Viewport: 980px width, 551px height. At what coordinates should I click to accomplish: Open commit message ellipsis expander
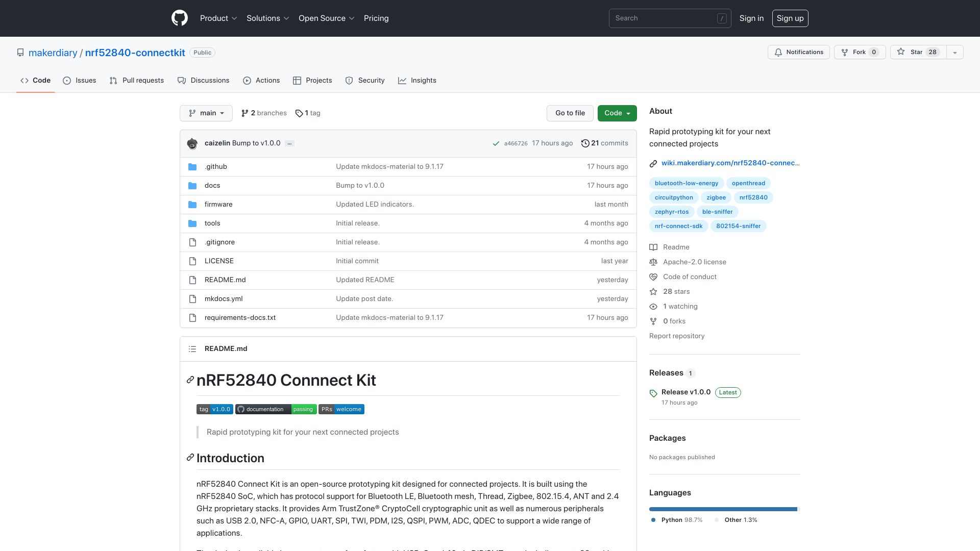pos(289,143)
